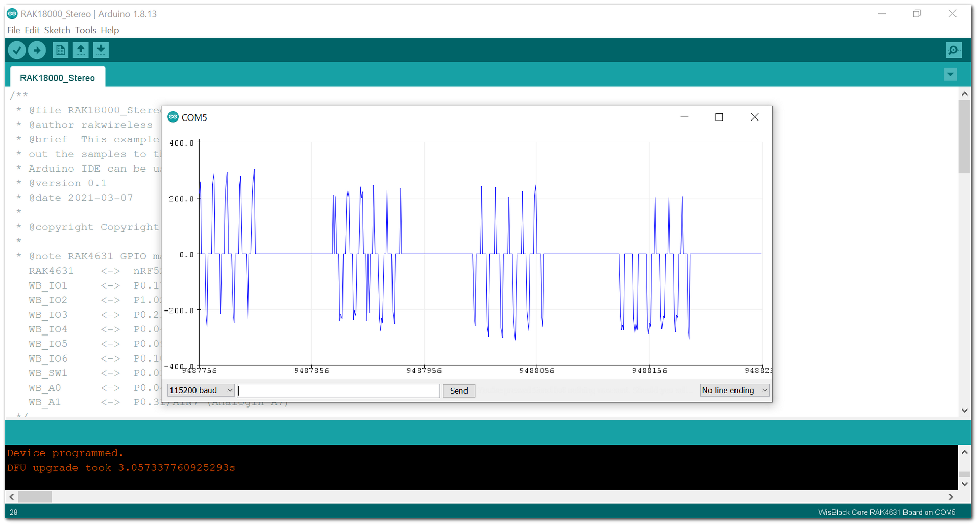Click the editor scroll-up arrow

click(x=964, y=94)
